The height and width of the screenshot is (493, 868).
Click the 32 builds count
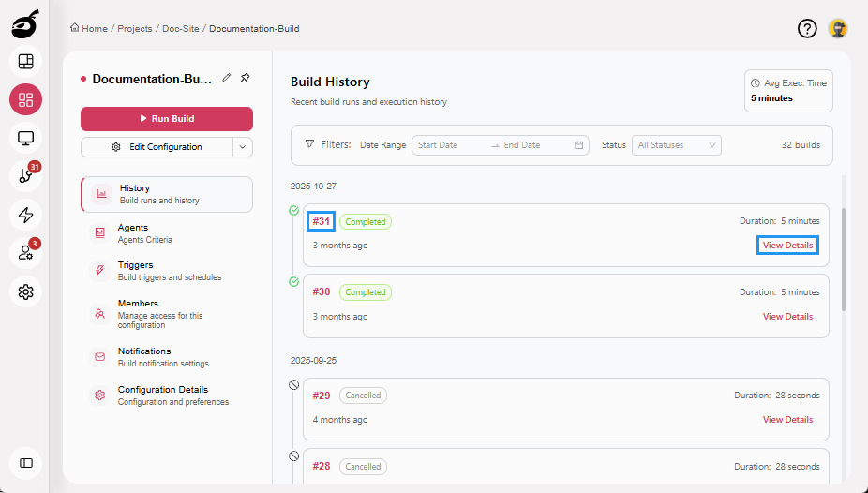coord(801,145)
